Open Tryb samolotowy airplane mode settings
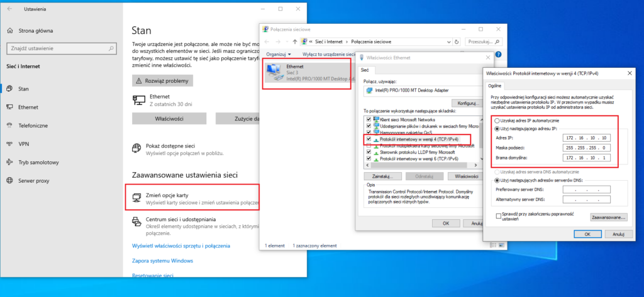 coord(9,162)
